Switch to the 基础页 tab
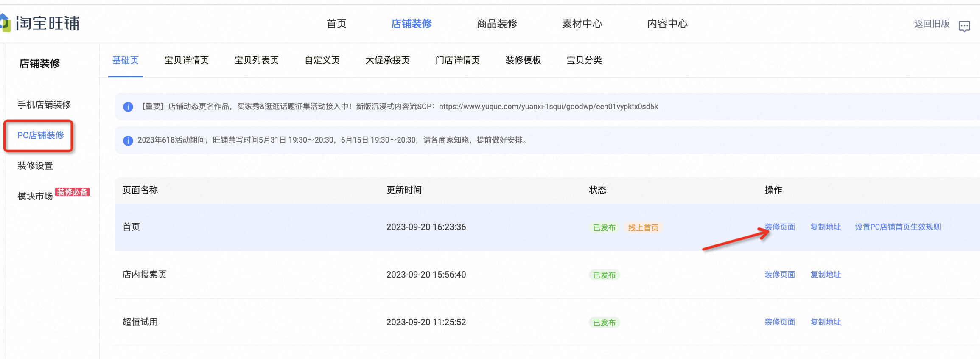The width and height of the screenshot is (980, 359). click(126, 60)
